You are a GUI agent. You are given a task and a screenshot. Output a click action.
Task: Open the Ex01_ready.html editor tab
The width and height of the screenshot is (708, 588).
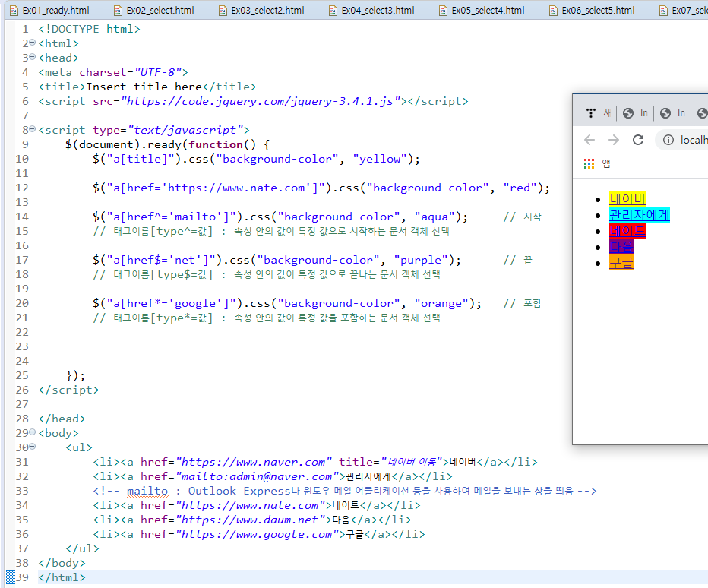[x=49, y=11]
